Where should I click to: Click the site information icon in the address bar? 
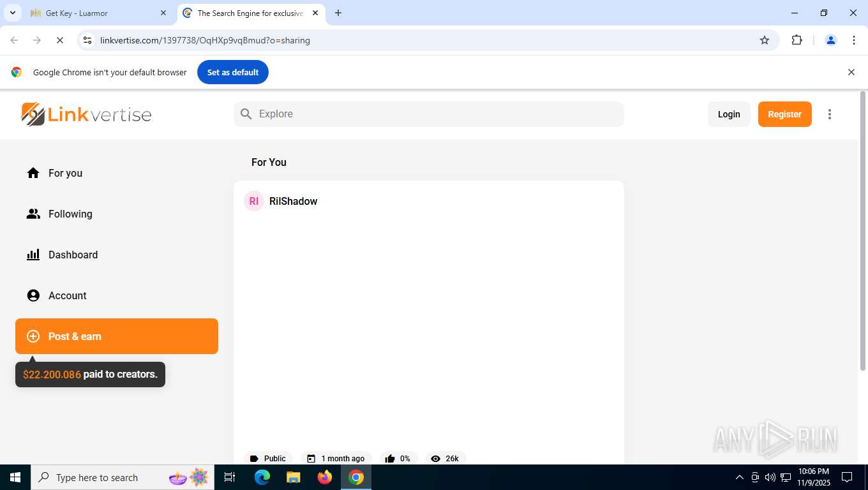pyautogui.click(x=88, y=40)
